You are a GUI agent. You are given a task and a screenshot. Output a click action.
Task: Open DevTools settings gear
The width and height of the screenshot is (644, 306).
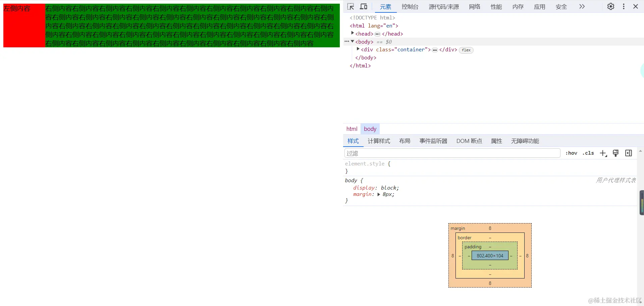pos(611,7)
